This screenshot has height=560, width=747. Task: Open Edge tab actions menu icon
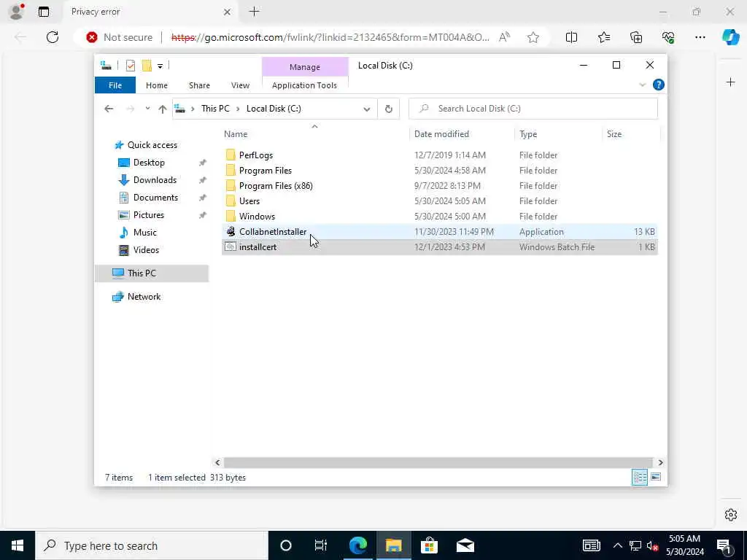(x=44, y=12)
